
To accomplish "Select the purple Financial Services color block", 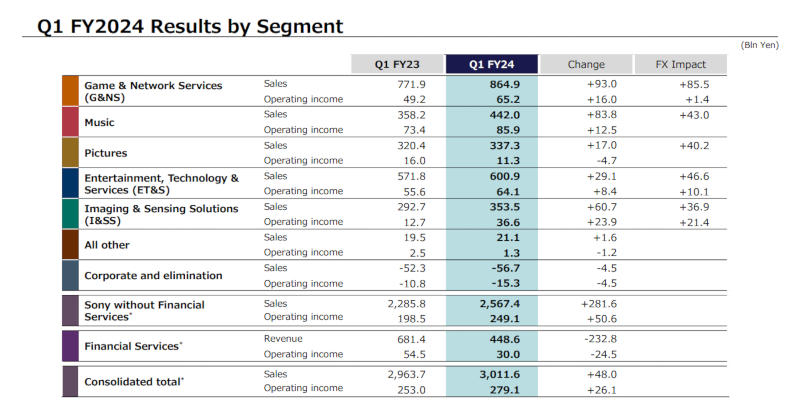I will [70, 346].
